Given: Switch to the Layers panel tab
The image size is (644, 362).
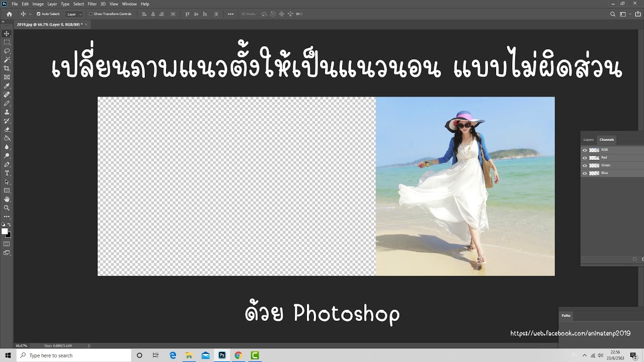Looking at the screenshot, I should [x=589, y=140].
